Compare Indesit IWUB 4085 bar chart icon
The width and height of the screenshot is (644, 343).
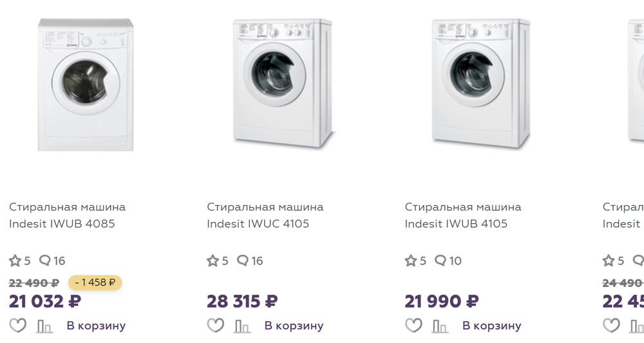point(44,326)
